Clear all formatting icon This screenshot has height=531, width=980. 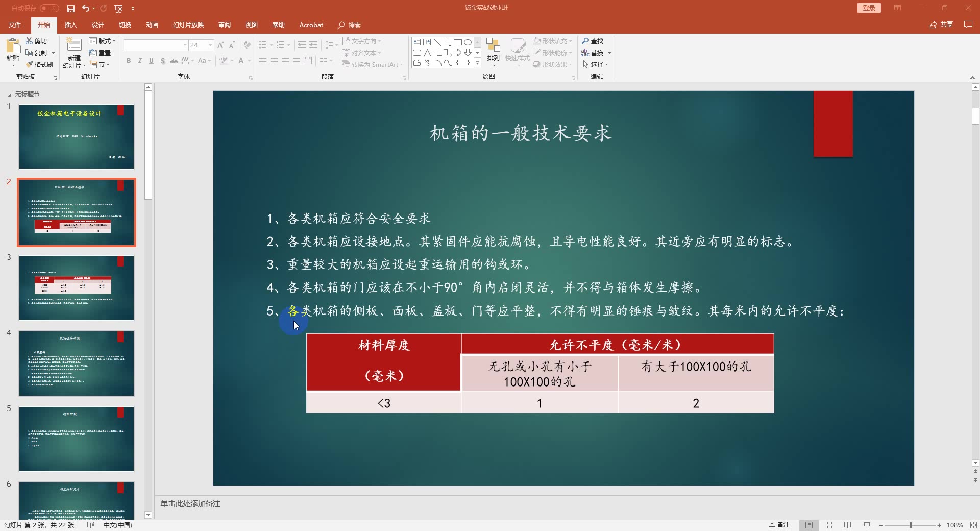[x=247, y=45]
